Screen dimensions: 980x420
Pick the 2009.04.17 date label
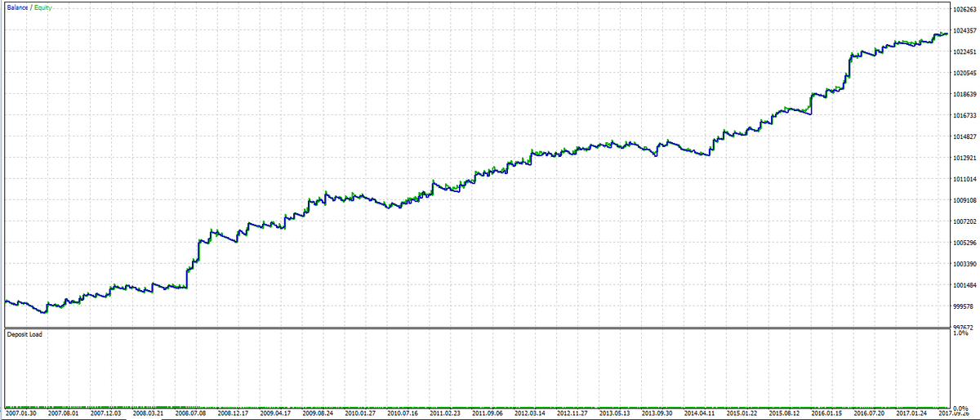coord(275,414)
